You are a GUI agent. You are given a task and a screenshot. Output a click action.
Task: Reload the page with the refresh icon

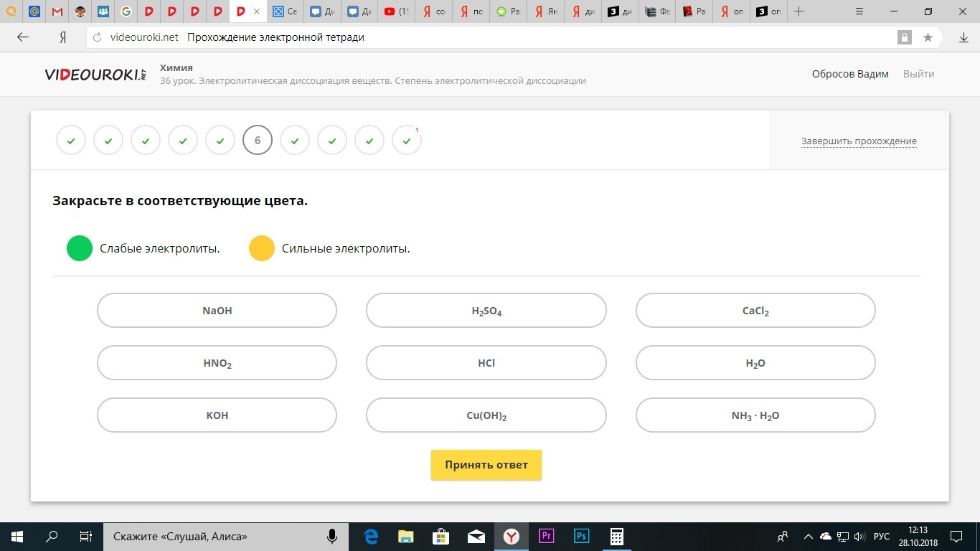[98, 38]
